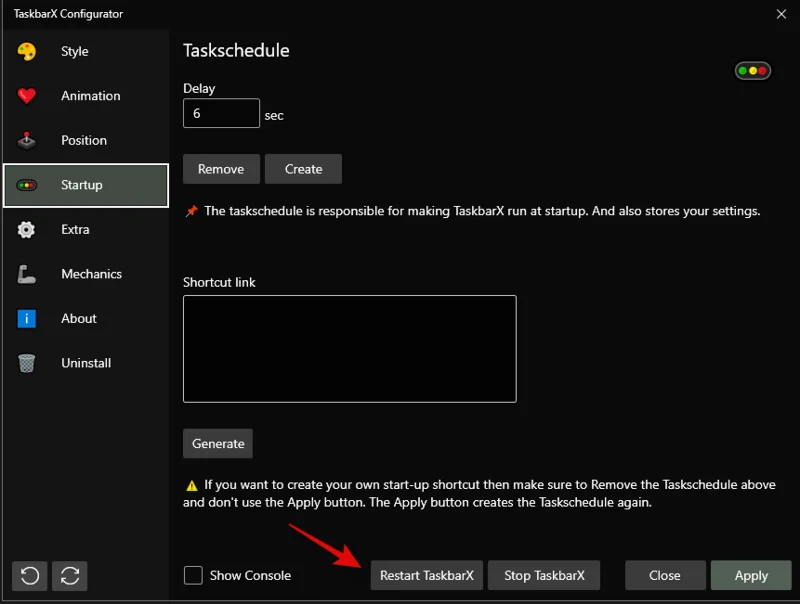800x604 pixels.
Task: Create a new Taskschedule
Action: pos(303,169)
